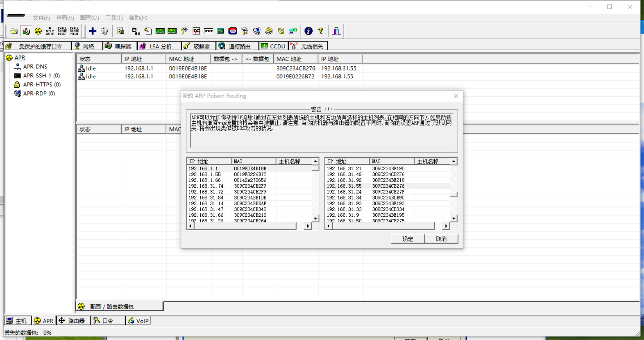
Task: Toggle the Start/Stop APR radiation icon
Action: [x=38, y=31]
